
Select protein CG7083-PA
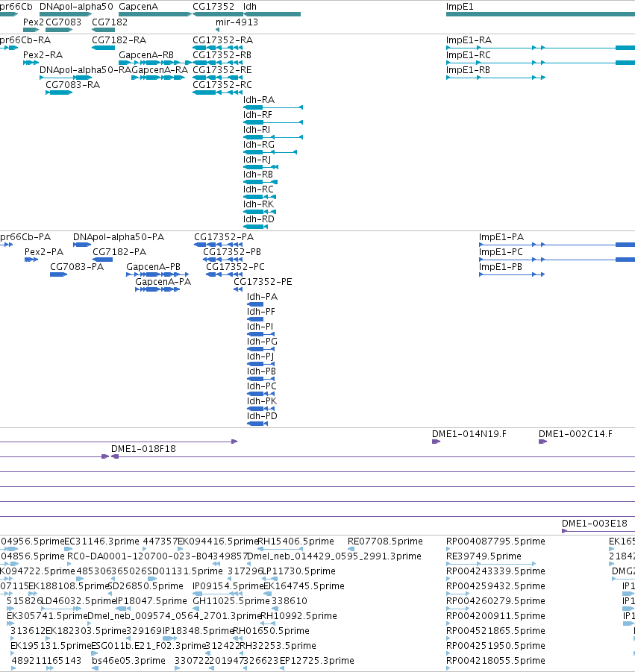(77, 267)
